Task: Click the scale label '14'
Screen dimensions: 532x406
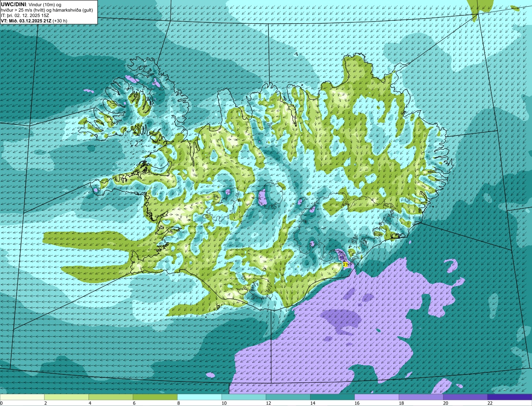Action: coord(312,403)
